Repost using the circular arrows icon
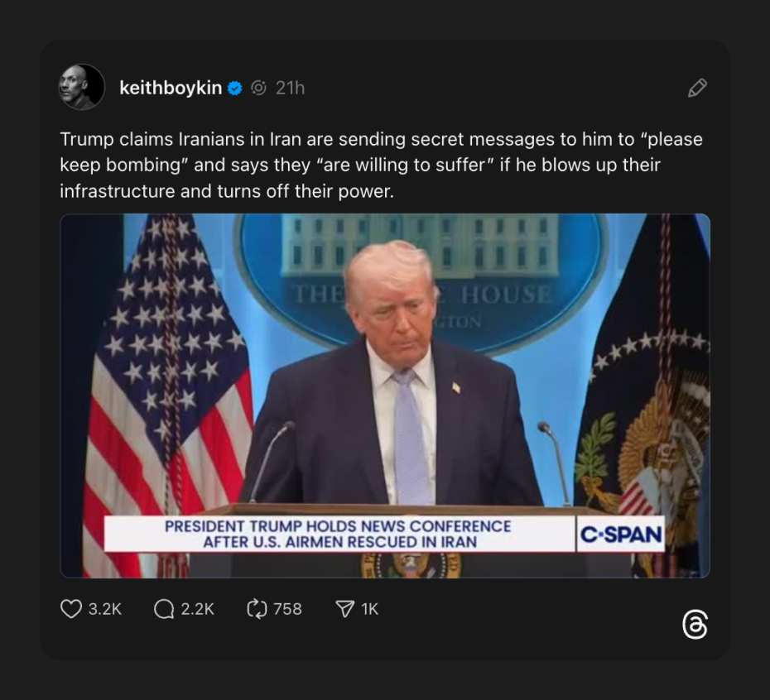This screenshot has height=700, width=770. [257, 609]
